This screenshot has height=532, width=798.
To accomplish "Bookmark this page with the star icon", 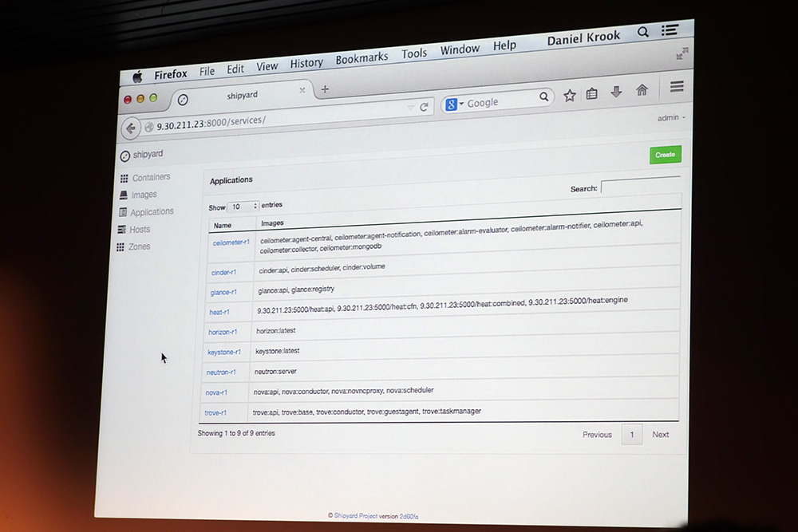I will [x=570, y=95].
